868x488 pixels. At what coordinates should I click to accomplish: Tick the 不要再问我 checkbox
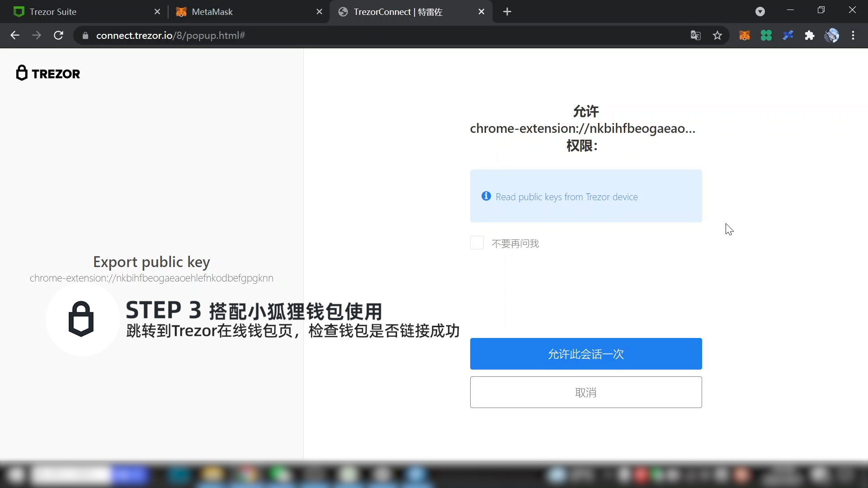[x=477, y=243]
